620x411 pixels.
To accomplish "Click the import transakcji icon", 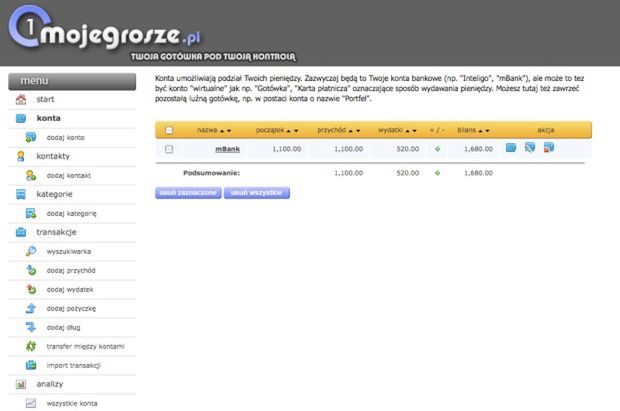I will [31, 365].
